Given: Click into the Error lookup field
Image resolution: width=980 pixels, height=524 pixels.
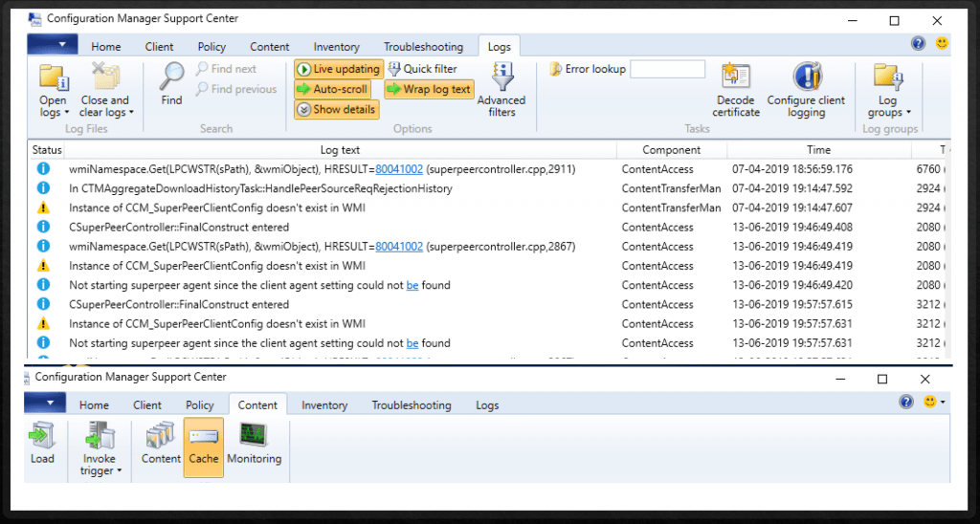Looking at the screenshot, I should pyautogui.click(x=667, y=69).
